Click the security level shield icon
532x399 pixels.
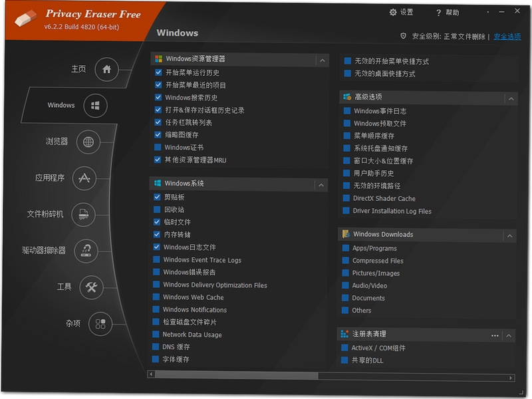[404, 36]
